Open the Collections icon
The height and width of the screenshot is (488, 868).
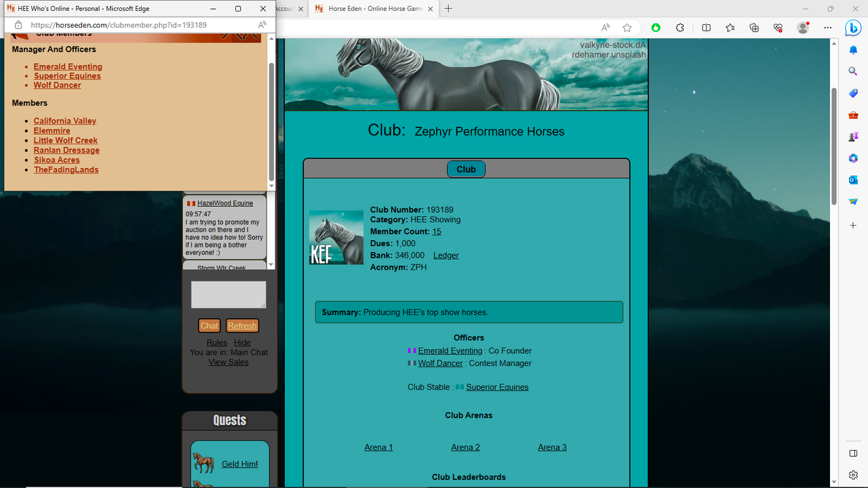[754, 28]
